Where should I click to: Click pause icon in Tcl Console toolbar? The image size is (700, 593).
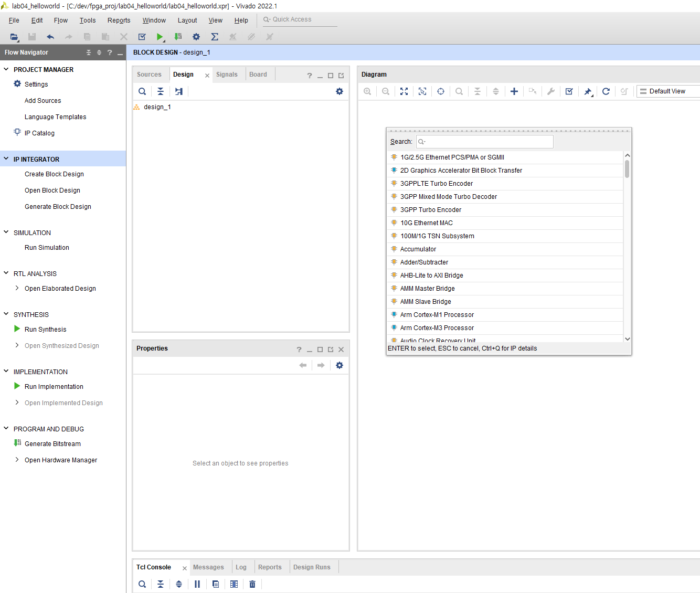point(197,584)
